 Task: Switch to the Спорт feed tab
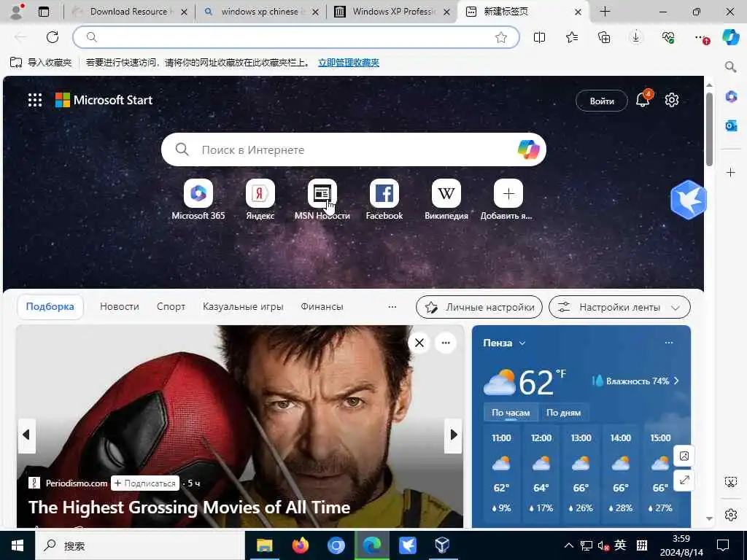click(x=171, y=307)
